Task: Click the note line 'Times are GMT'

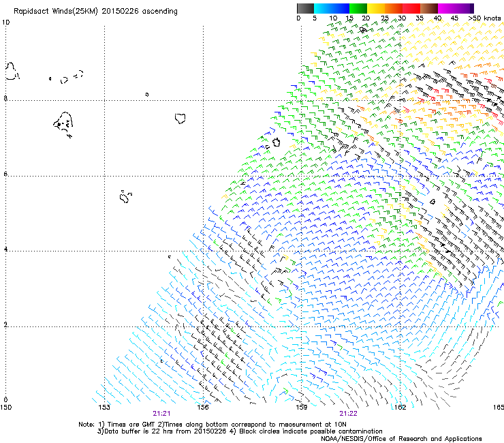Action: tap(131, 425)
